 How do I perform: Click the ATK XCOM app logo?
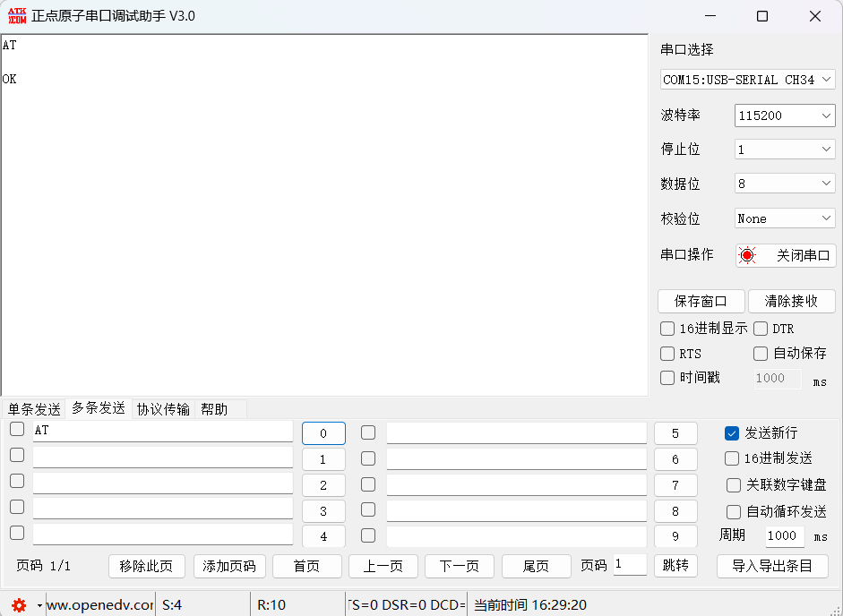click(17, 15)
